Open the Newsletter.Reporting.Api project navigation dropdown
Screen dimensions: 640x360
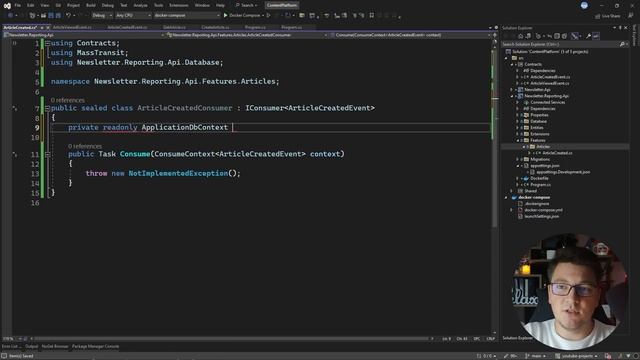84,35
